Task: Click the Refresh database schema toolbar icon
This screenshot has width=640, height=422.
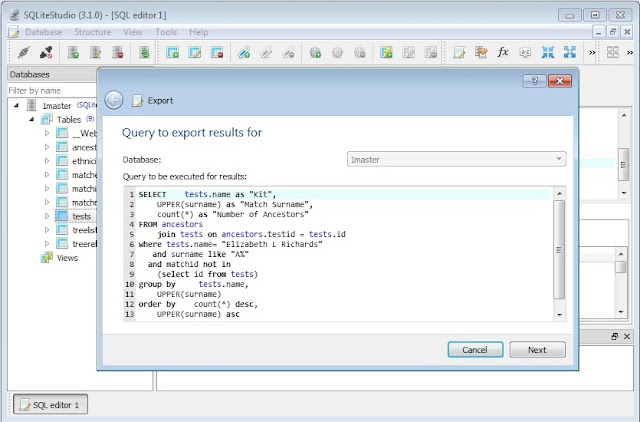Action: coord(144,52)
